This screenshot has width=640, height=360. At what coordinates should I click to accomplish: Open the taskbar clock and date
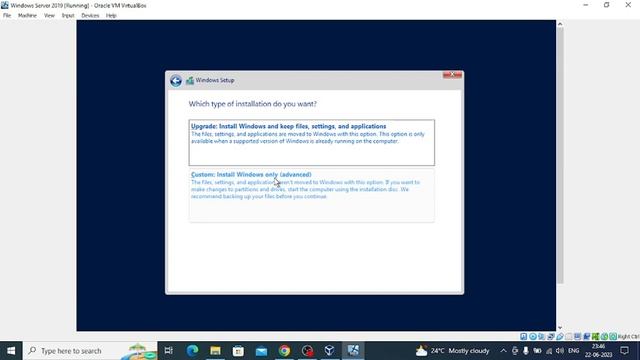(598, 351)
